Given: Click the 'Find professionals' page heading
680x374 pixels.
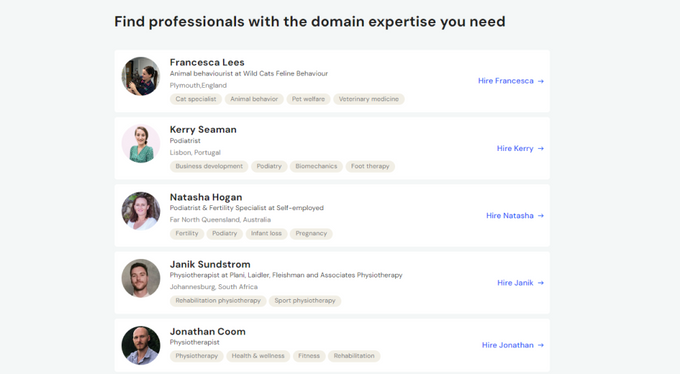Looking at the screenshot, I should click(310, 22).
